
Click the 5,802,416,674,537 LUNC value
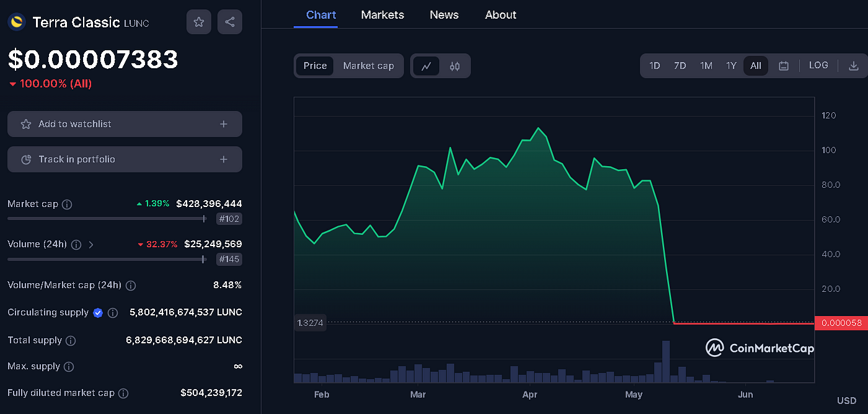pos(185,313)
